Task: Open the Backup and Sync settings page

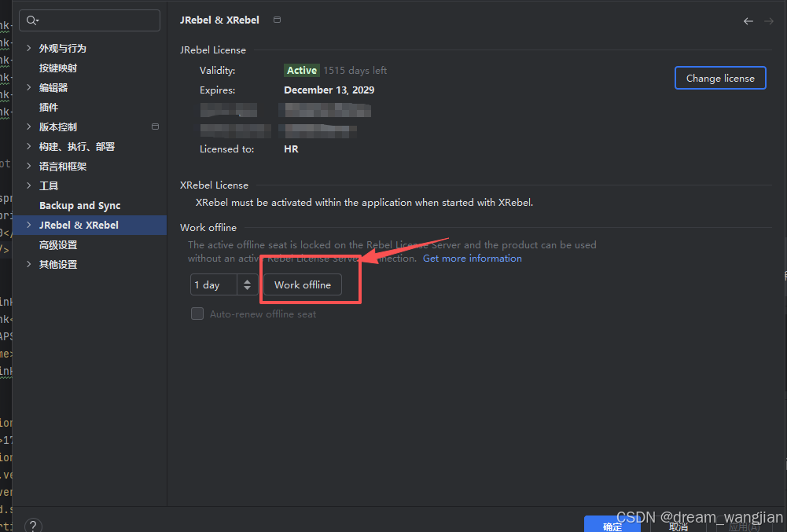Action: tap(80, 205)
